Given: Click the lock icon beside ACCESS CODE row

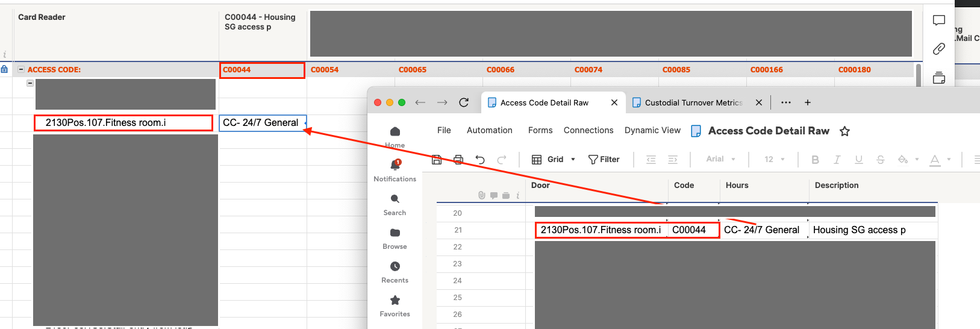Looking at the screenshot, I should coord(4,69).
